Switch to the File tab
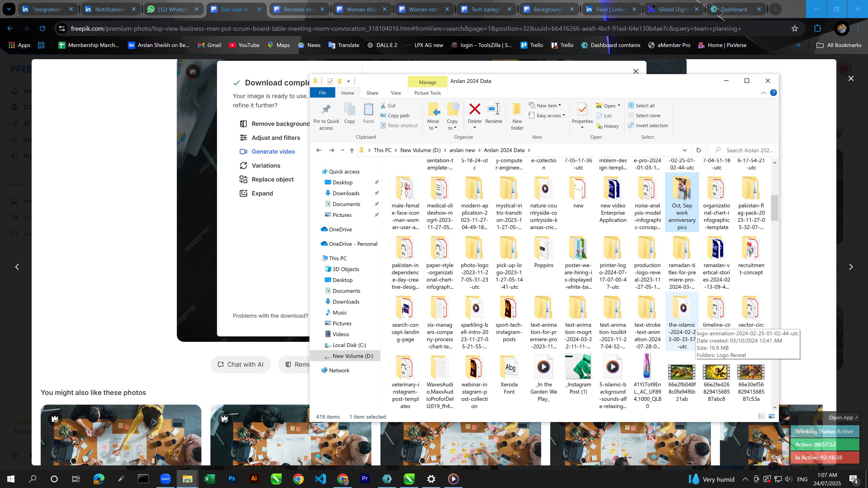 (322, 93)
